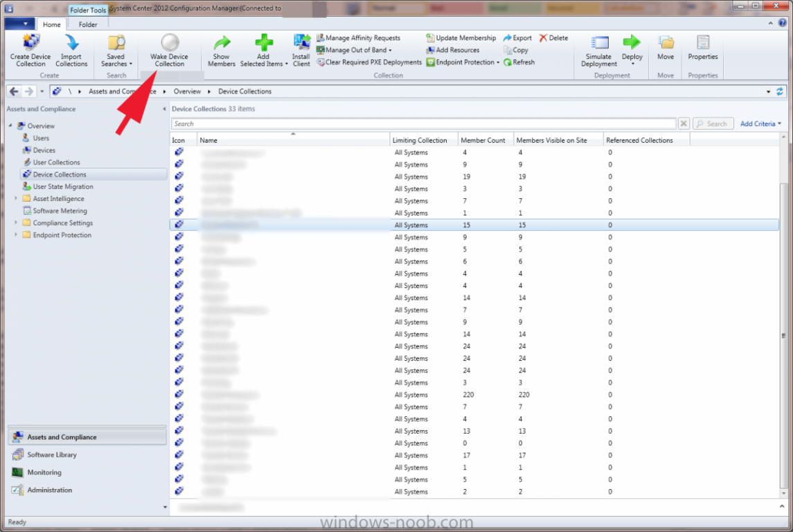The width and height of the screenshot is (793, 532).
Task: Select Devices in the navigation tree
Action: point(44,150)
